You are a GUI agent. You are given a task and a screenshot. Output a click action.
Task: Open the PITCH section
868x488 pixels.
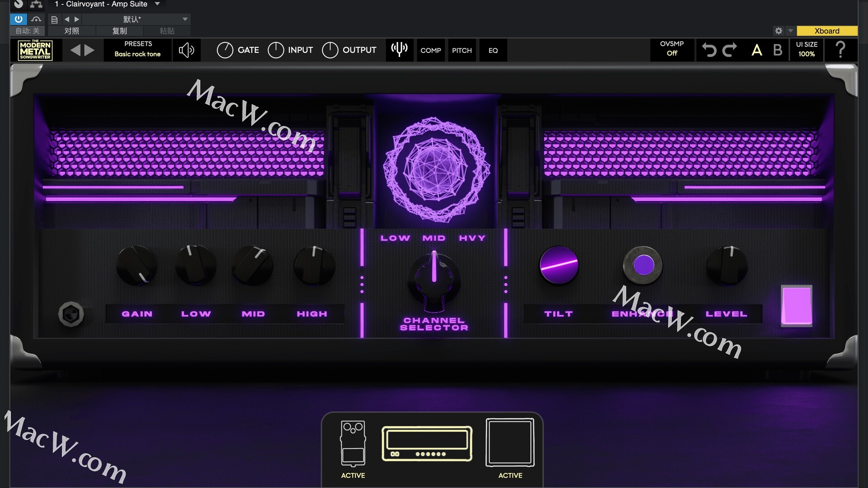462,50
